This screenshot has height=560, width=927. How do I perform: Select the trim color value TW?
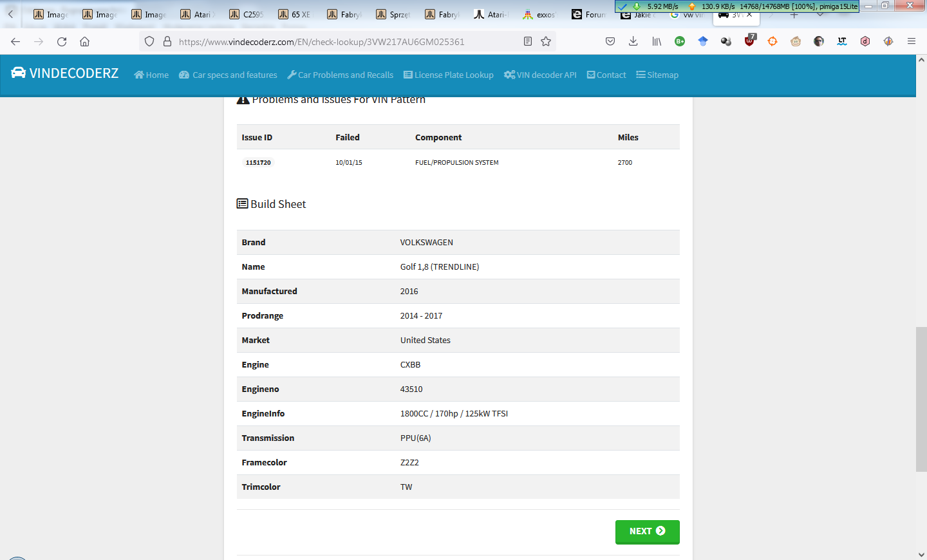pyautogui.click(x=406, y=487)
